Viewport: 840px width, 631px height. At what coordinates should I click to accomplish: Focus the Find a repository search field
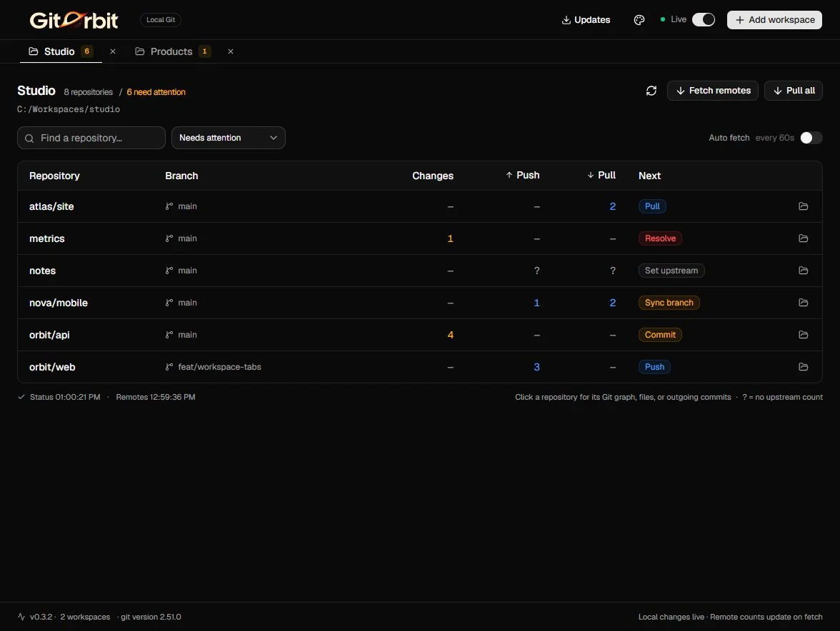91,138
